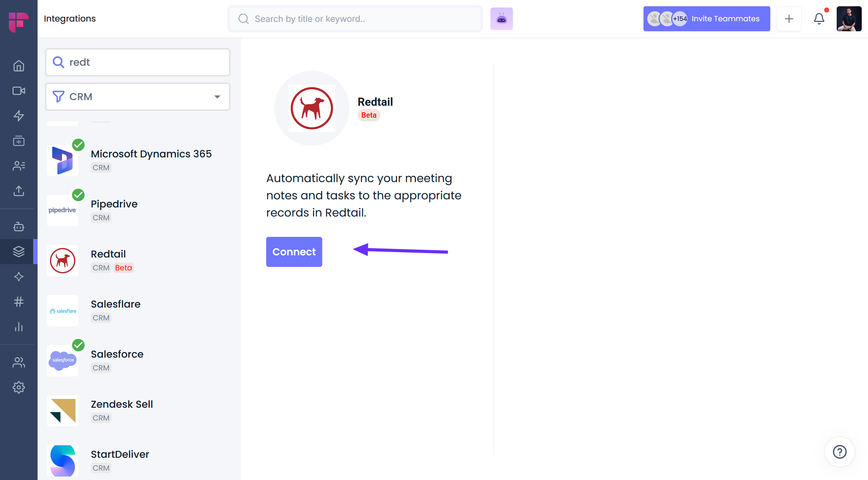Click the upload icon in sidebar
Screen dimensions: 868x480
point(18,191)
